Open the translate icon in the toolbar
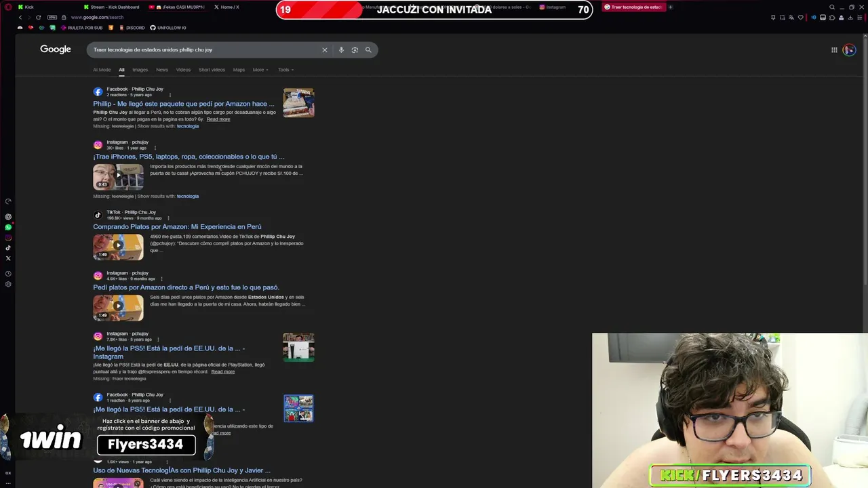Image resolution: width=868 pixels, height=488 pixels. click(x=791, y=17)
